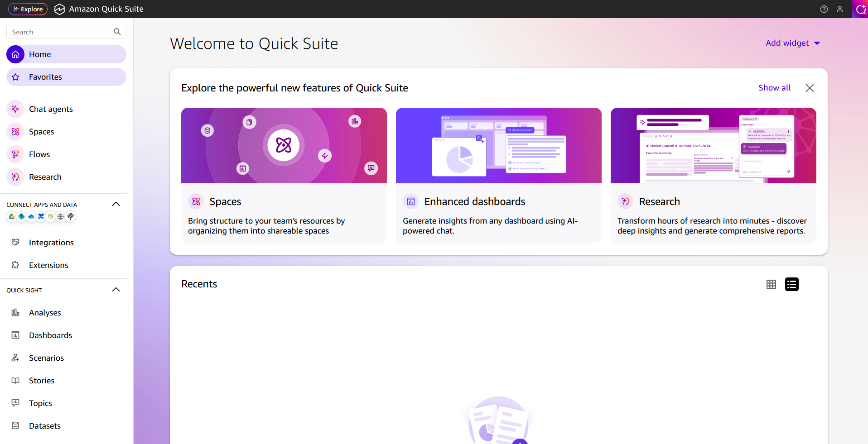Click the Confluence connector icon
Screen dimensions: 868x444
click(41, 217)
